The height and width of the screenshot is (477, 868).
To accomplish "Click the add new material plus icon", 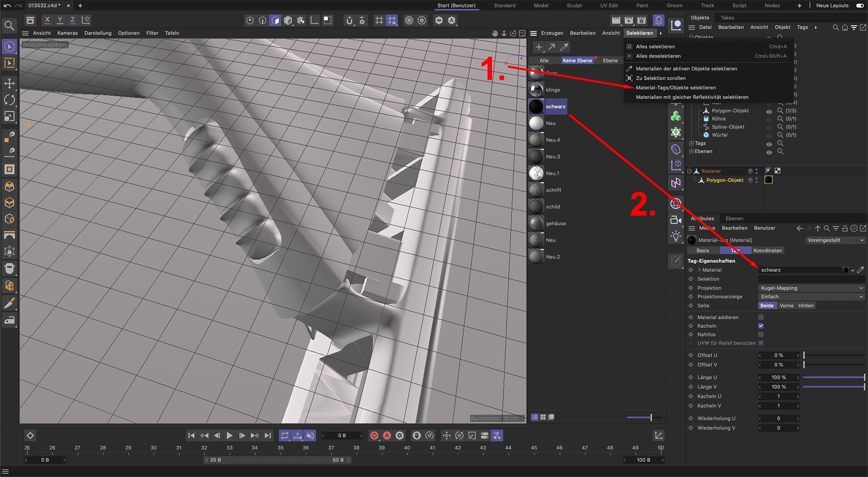I will (539, 47).
